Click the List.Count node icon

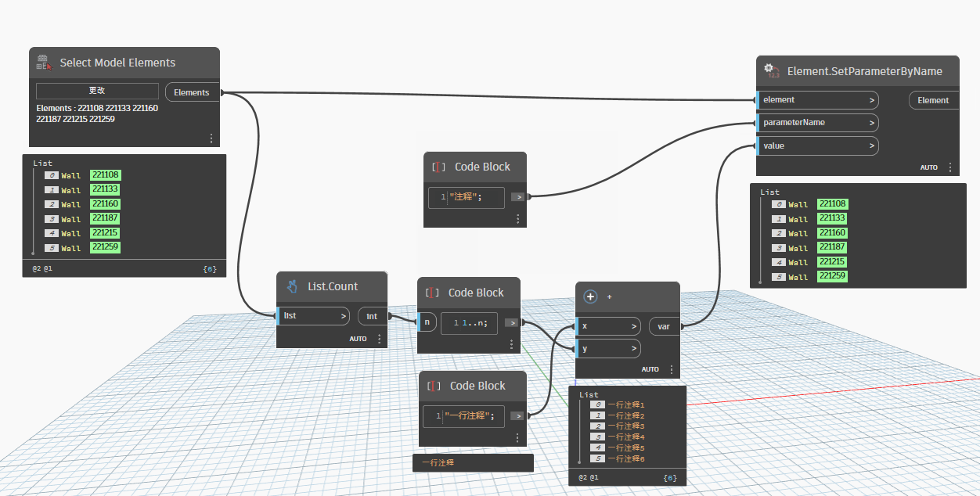[292, 286]
